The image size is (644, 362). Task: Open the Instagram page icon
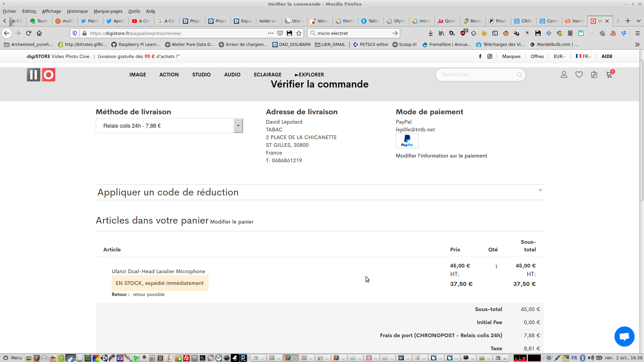[490, 56]
